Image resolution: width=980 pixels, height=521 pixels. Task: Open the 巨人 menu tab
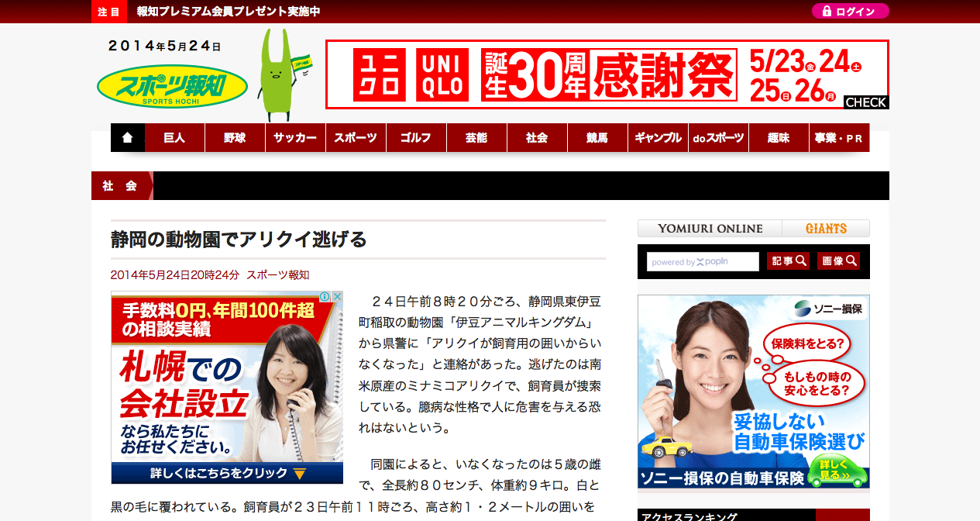(174, 138)
